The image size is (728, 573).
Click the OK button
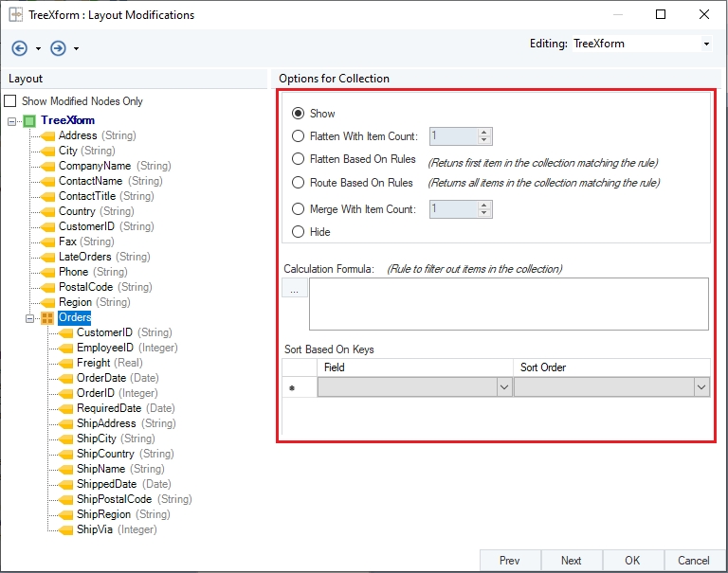(632, 560)
